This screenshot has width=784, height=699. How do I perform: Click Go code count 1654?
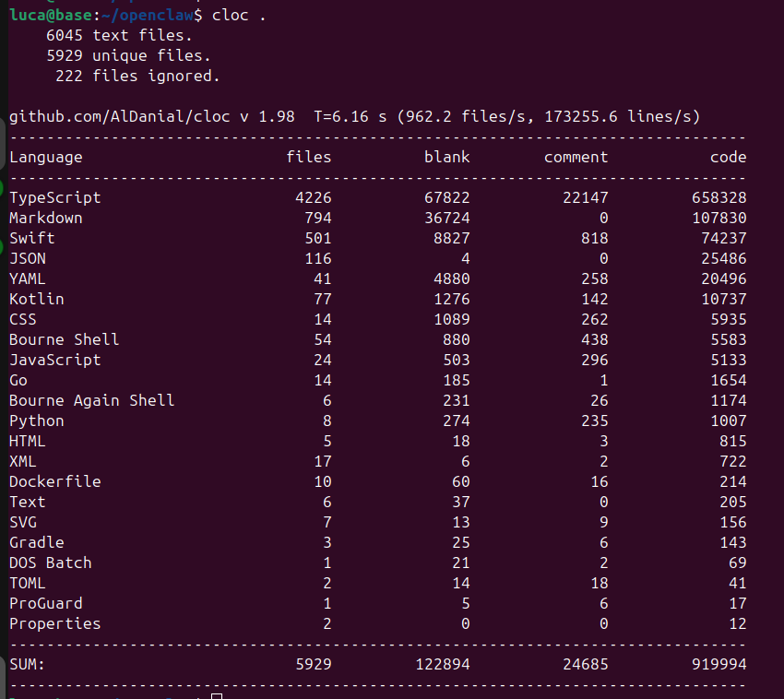coord(729,380)
